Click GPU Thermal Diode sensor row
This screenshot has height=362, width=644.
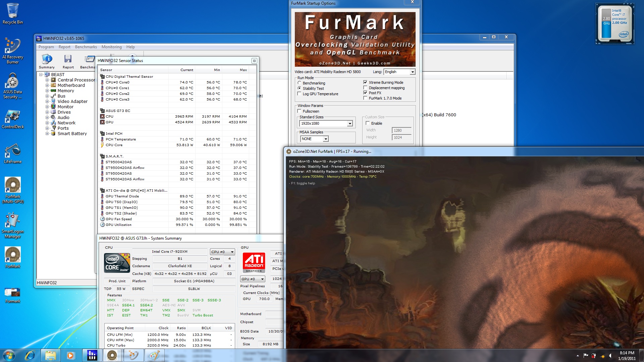(178, 196)
